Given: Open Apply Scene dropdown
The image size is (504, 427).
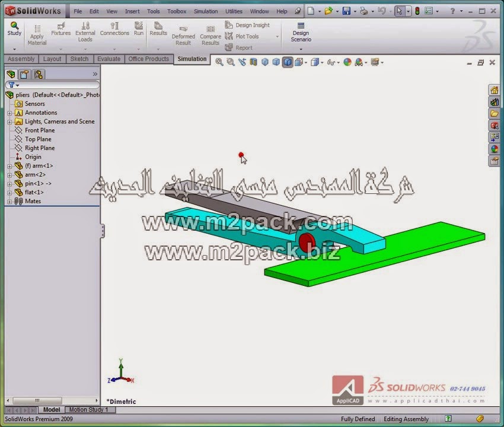Looking at the screenshot, I should point(361,62).
